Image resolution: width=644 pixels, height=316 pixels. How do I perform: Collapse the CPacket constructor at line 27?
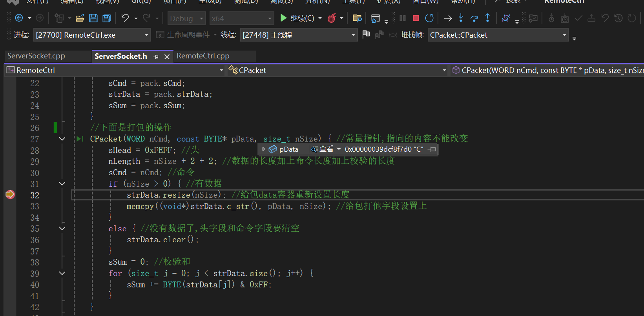click(62, 139)
